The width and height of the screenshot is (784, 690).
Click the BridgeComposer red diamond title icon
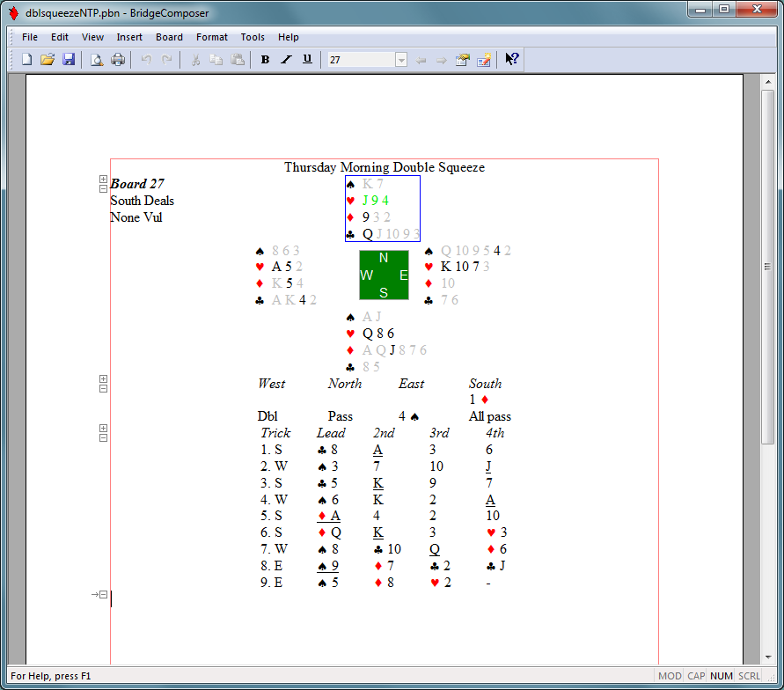coord(14,13)
